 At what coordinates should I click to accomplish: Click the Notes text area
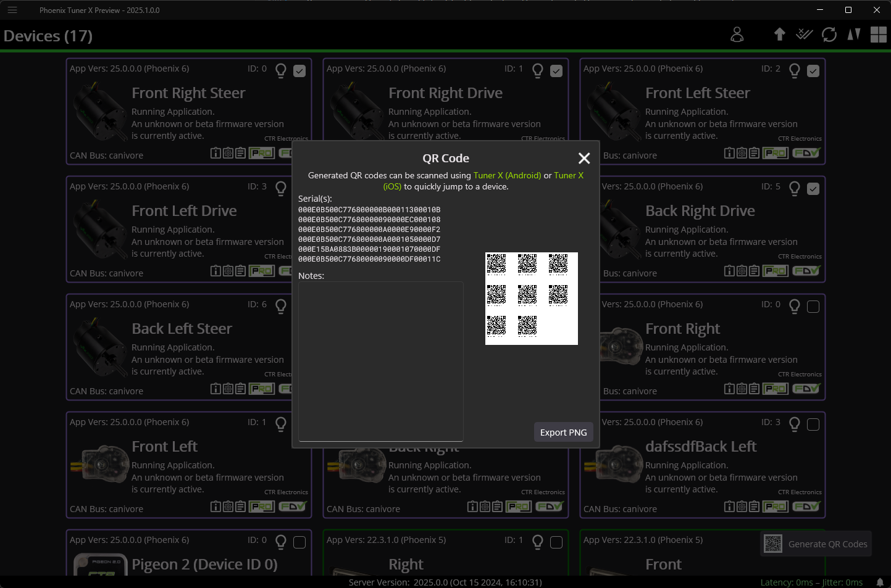[x=381, y=362]
